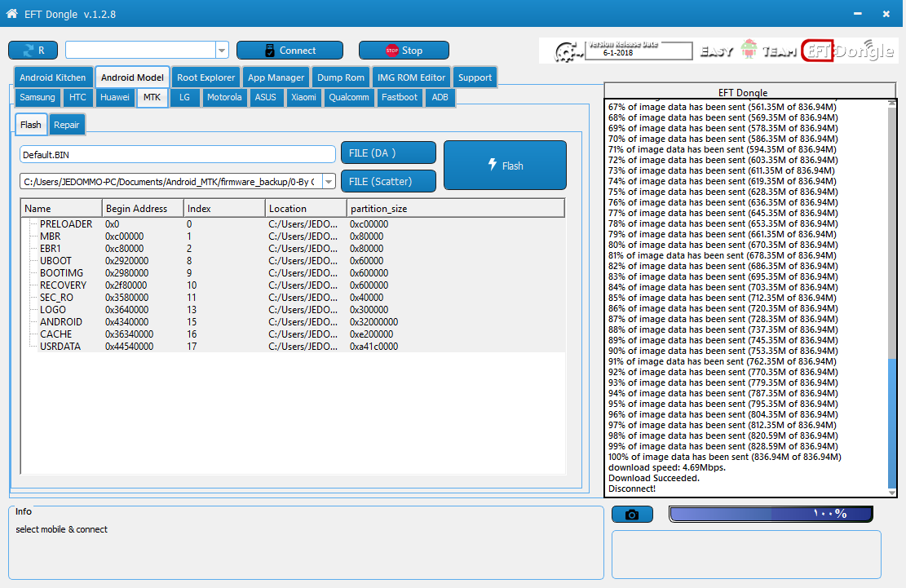
Task: Click the refresh R button
Action: coord(33,51)
